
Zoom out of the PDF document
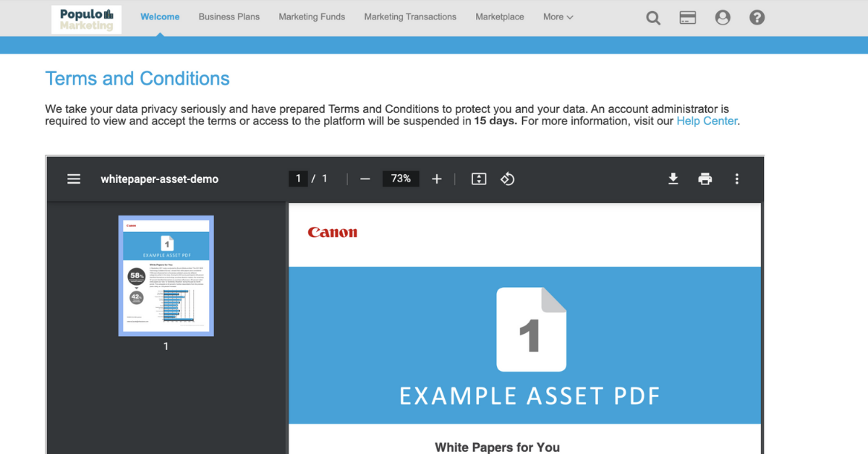(365, 179)
